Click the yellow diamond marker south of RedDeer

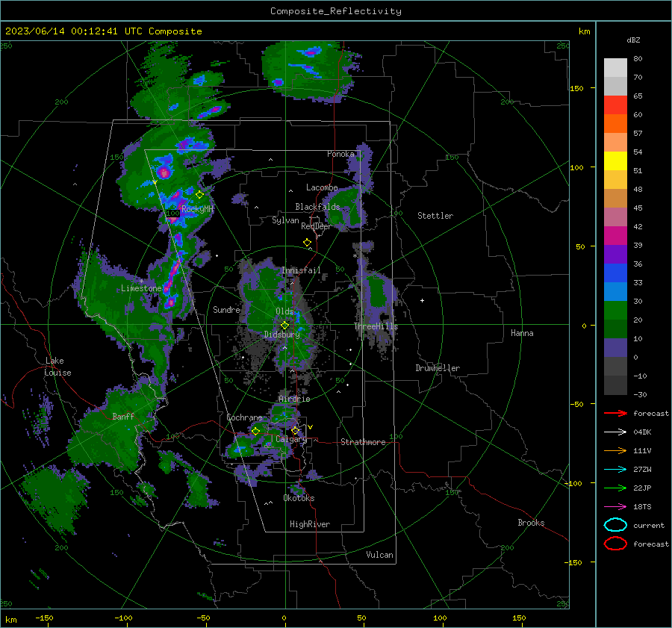307,243
